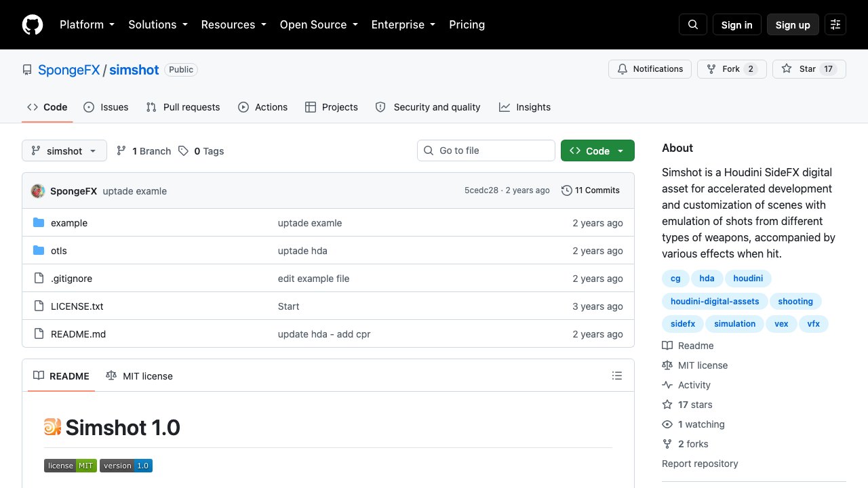
Task: View the 1 watching link
Action: (x=694, y=424)
